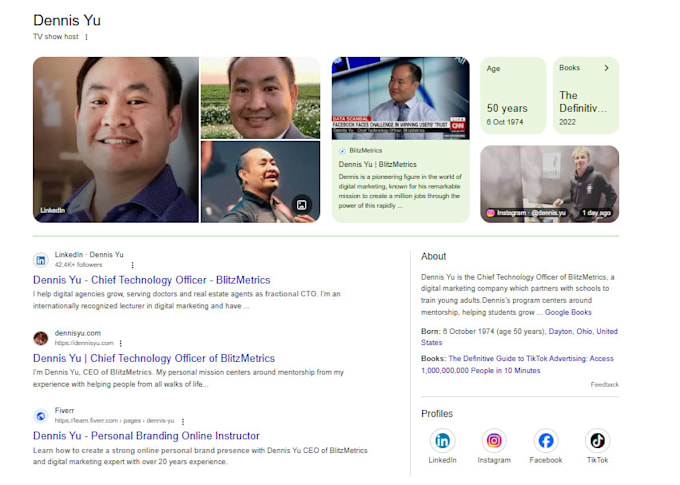Viewport: 680px width, 485px height.
Task: Click the TV show host subtitle
Action: [x=56, y=37]
